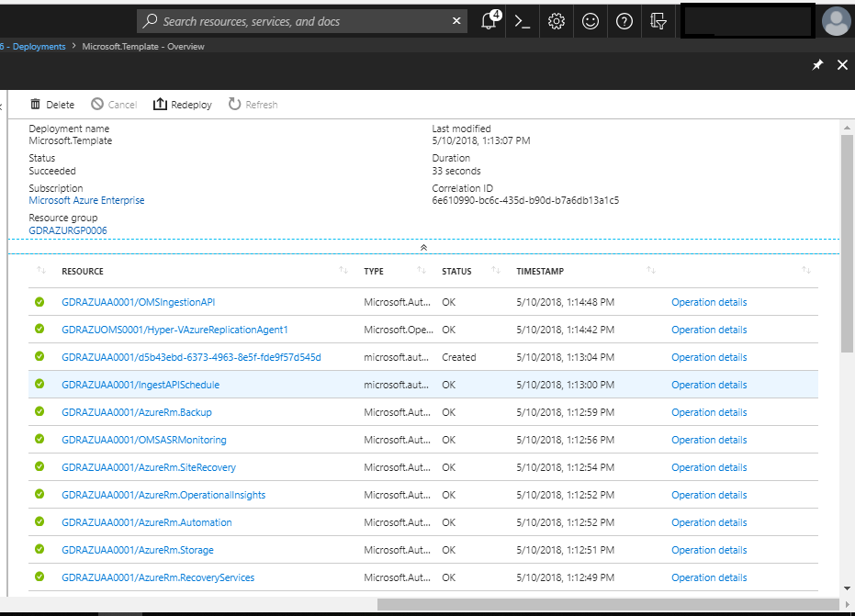Open the GDRAZURGP0006 resource group link
Viewport: 855px width, 616px height.
coord(68,230)
